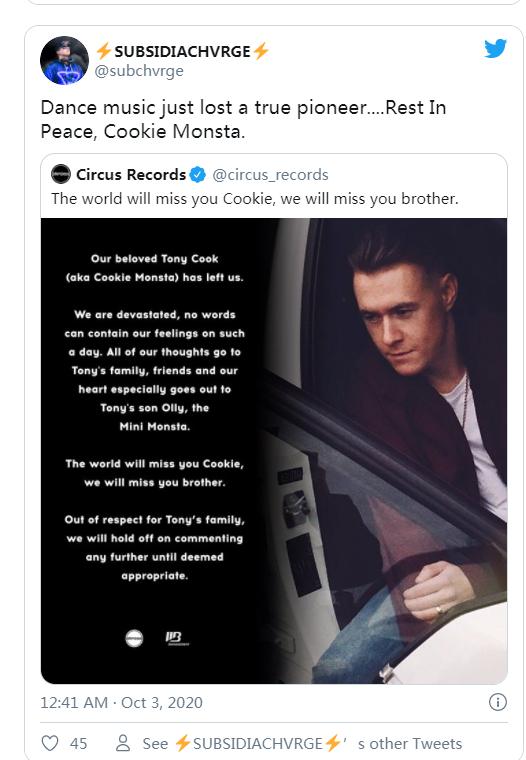This screenshot has height=760, width=526.
Task: Click the tweet info circle icon
Action: (498, 702)
